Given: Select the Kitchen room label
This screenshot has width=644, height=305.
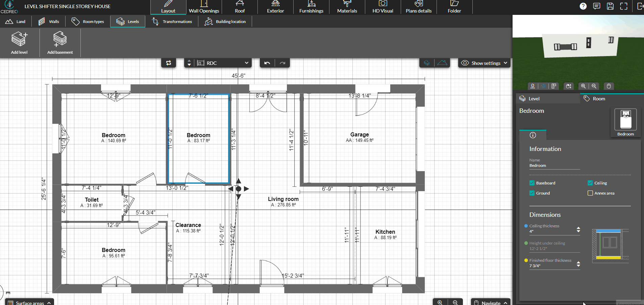Looking at the screenshot, I should [385, 232].
